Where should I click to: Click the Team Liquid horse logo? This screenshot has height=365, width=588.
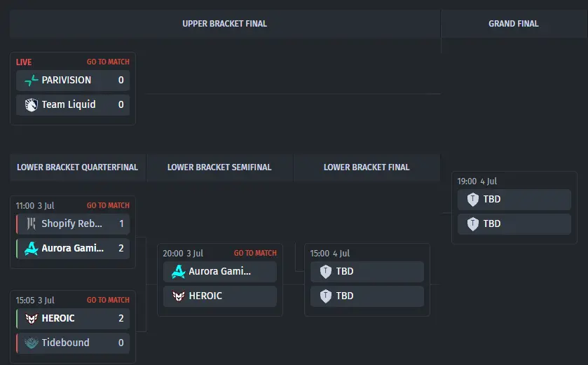click(32, 104)
